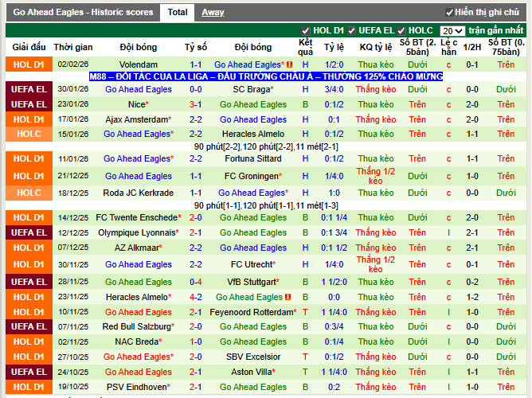Screen dimensions: 532x398
Task: Click penalty note under the Roda JC Kerkrade row
Action: 266,205
